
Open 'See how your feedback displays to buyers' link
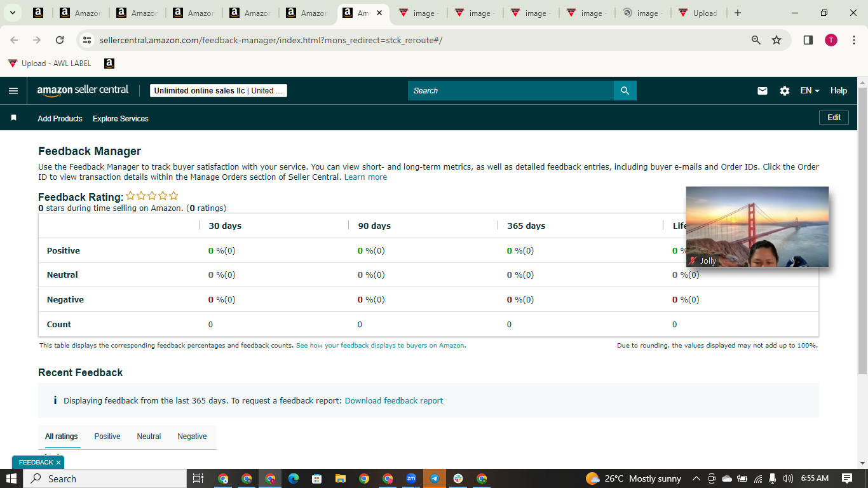point(380,346)
